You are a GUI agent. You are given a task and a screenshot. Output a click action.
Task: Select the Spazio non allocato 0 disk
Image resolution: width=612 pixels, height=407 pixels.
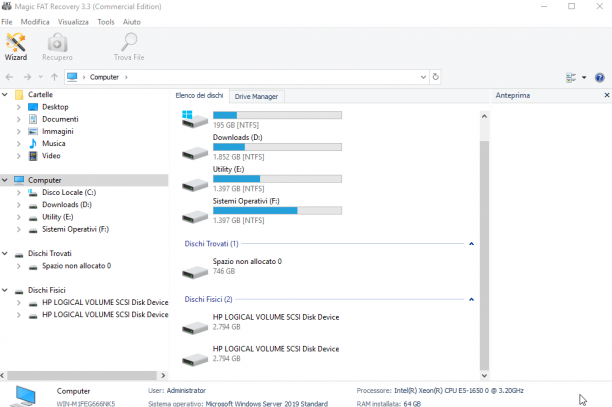click(247, 266)
